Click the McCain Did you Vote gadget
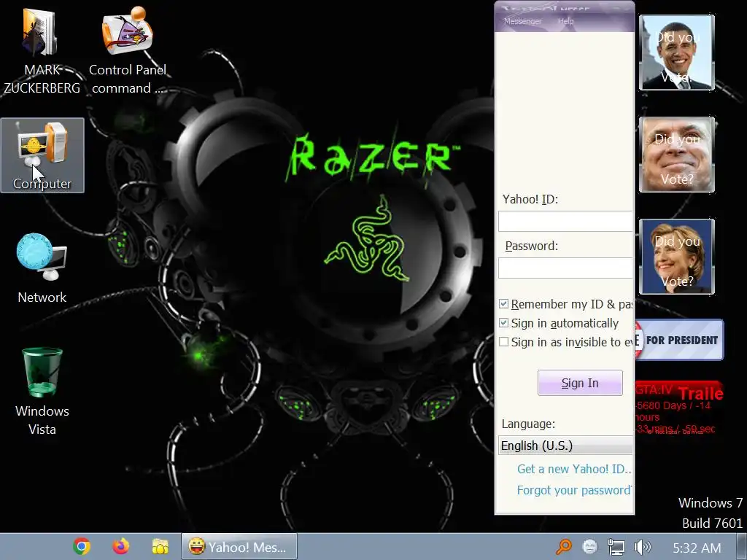 [x=676, y=155]
